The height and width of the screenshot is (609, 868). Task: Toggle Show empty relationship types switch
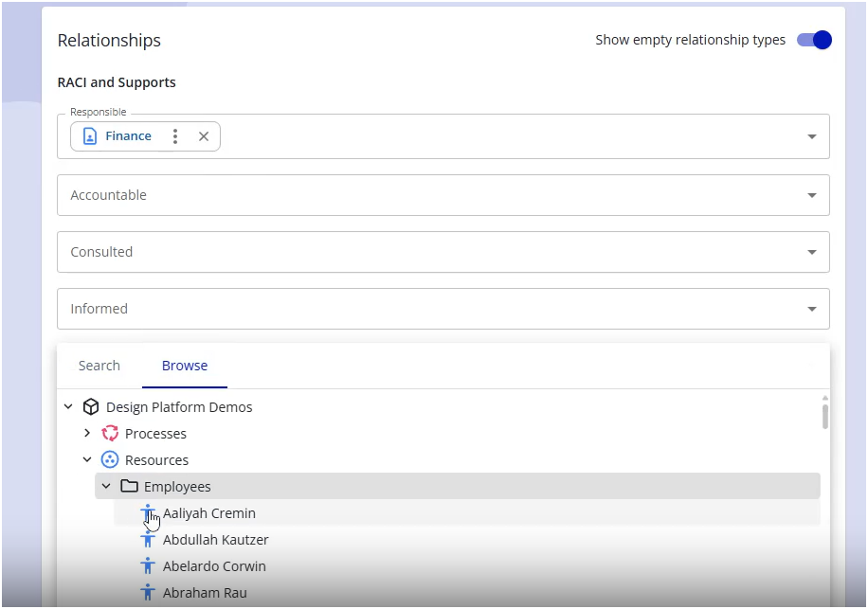point(814,40)
